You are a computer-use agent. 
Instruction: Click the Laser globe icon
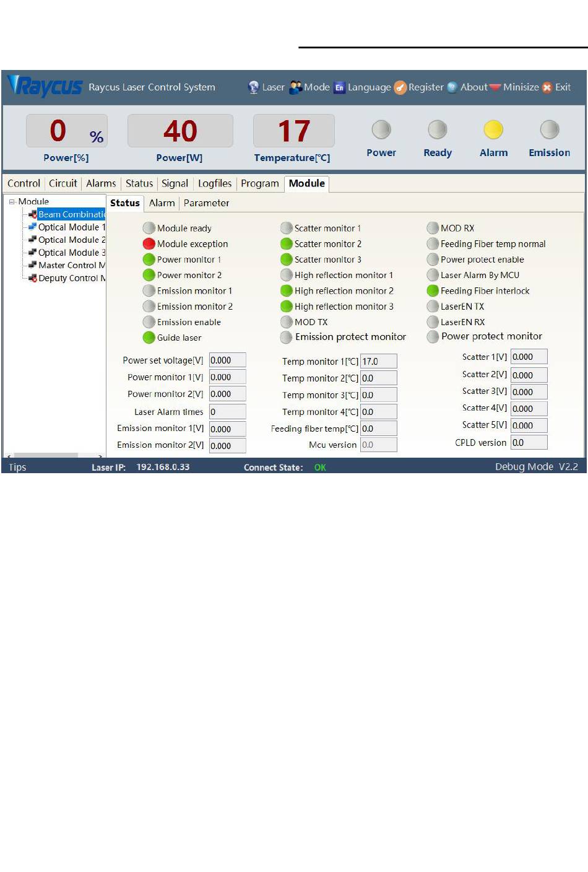tap(253, 87)
